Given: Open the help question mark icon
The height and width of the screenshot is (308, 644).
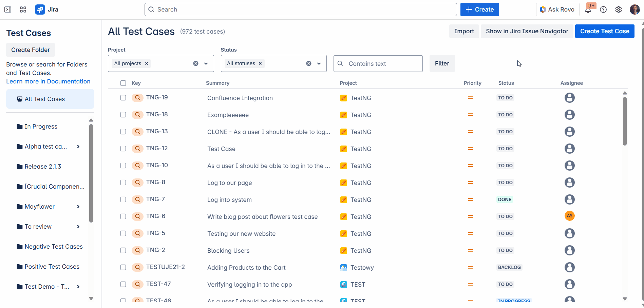Looking at the screenshot, I should click(x=603, y=9).
